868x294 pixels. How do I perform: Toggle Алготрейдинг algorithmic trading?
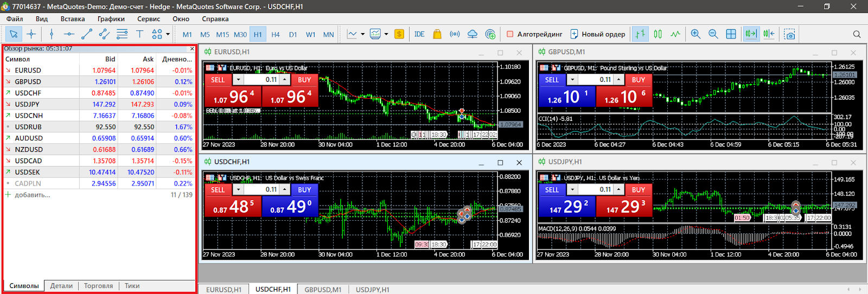[534, 34]
